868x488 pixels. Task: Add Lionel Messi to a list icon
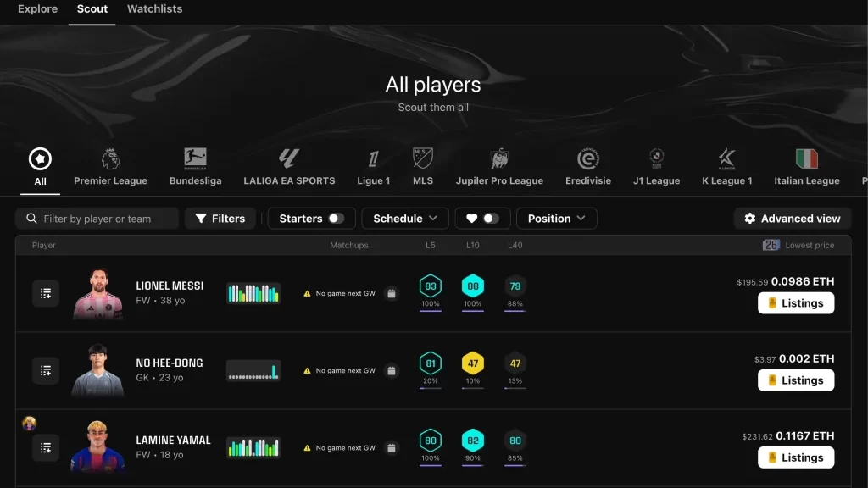coord(46,293)
